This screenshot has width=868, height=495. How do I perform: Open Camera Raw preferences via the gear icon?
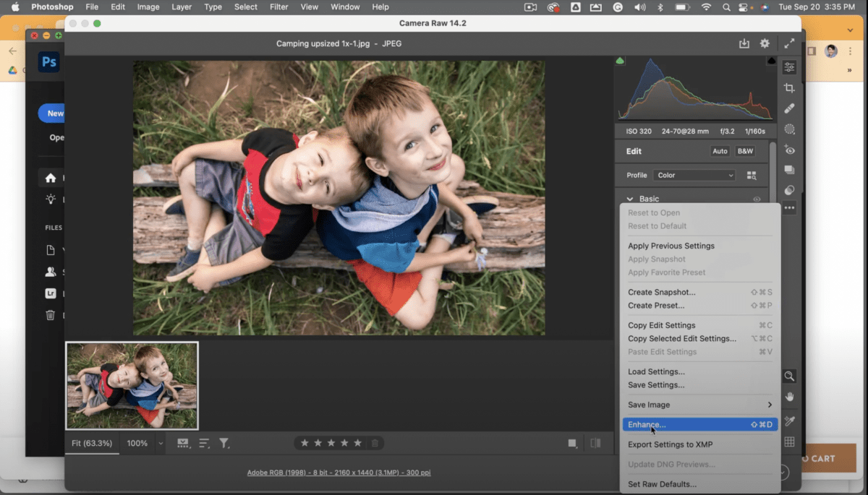click(765, 43)
